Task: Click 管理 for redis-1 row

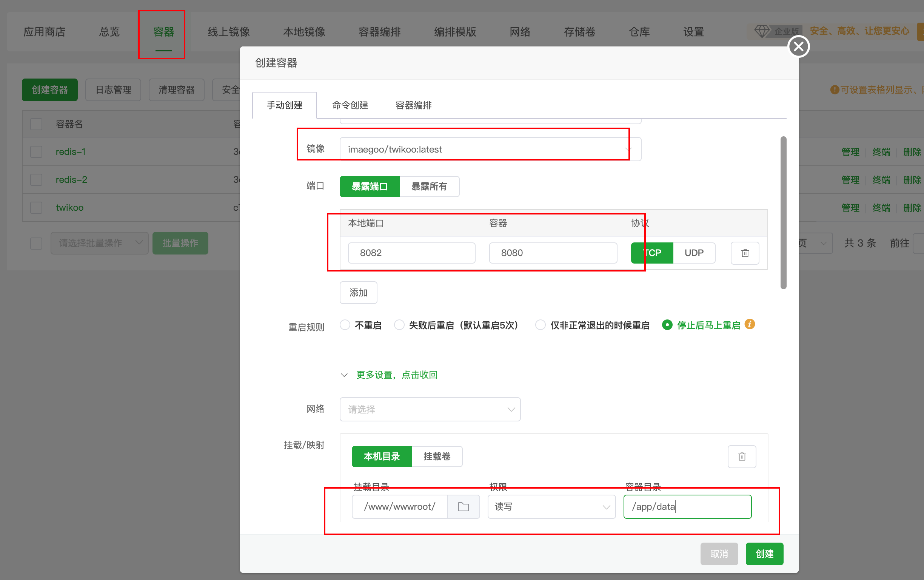Action: [850, 152]
